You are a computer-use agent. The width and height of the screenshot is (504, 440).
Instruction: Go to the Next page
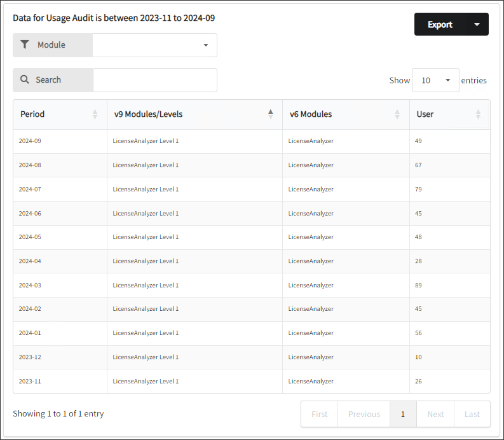click(435, 414)
